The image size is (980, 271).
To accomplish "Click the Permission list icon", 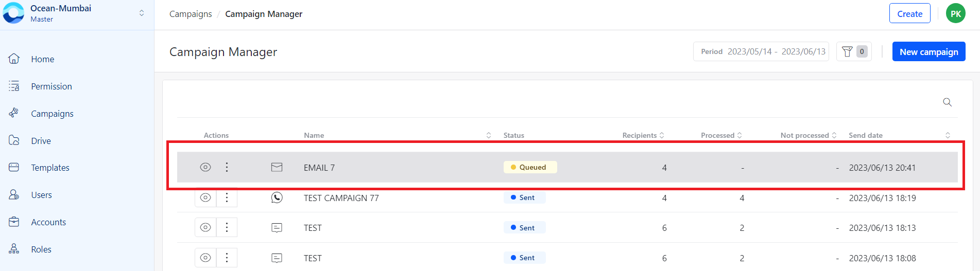I will click(x=14, y=86).
